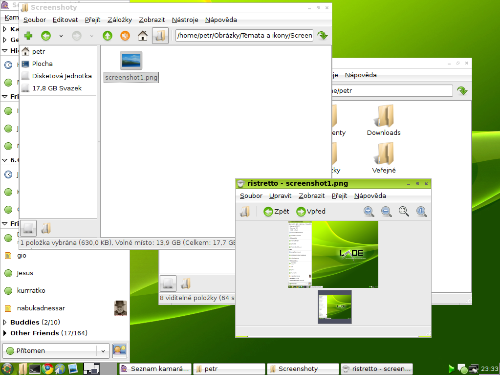Go back with the green left arrow in Screenshoty
The width and height of the screenshot is (500, 375).
(x=46, y=36)
